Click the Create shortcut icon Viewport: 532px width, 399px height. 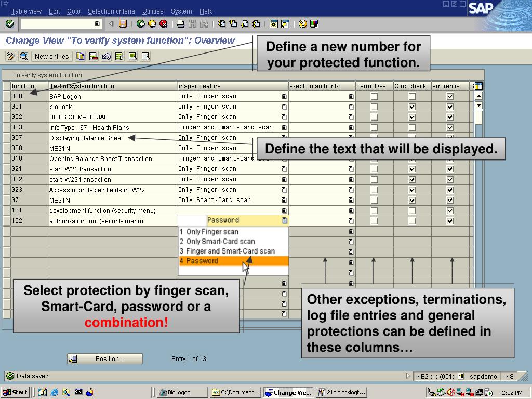coord(285,24)
